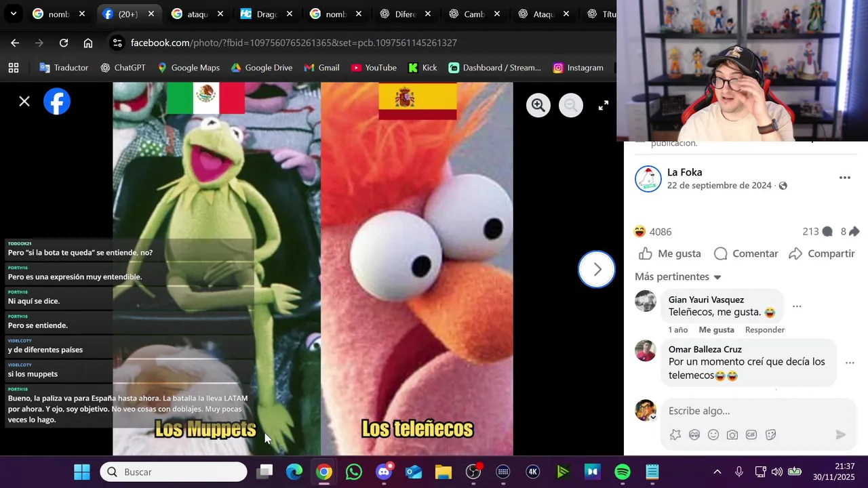The height and width of the screenshot is (488, 868).
Task: Open Discord from taskbar
Action: pyautogui.click(x=384, y=472)
